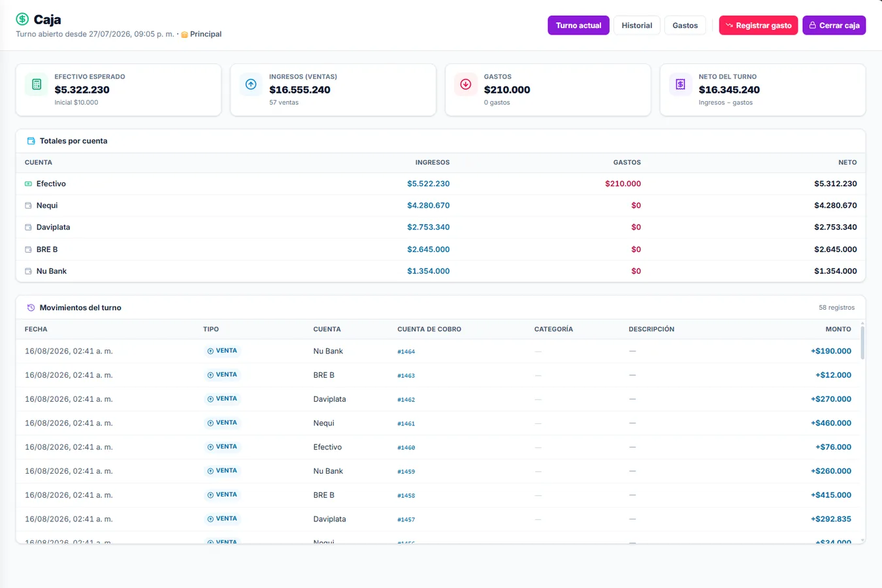
Task: Click the down-arrow icon in Gastos card
Action: (466, 84)
